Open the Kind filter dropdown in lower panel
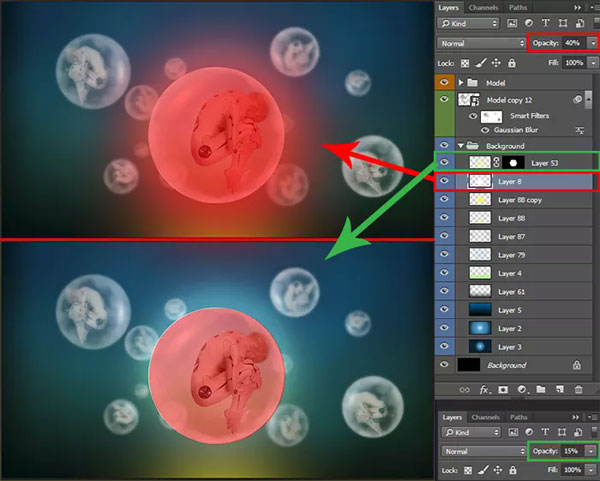Image resolution: width=600 pixels, height=481 pixels. click(471, 432)
